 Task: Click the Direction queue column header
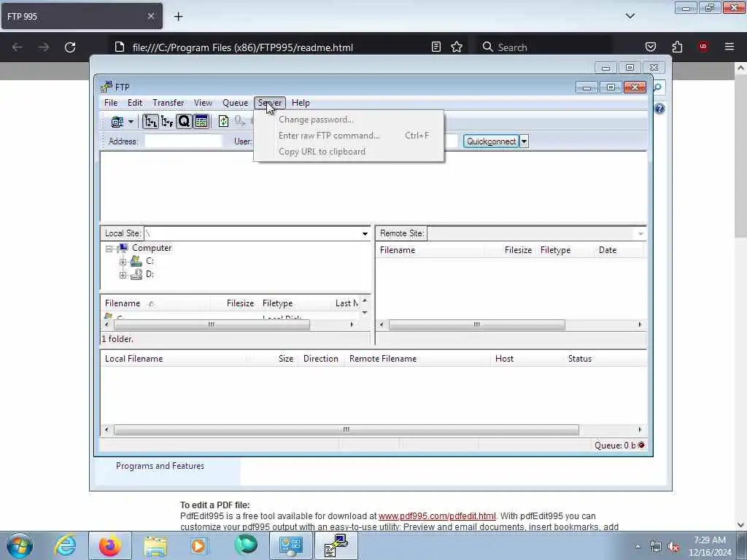point(321,359)
